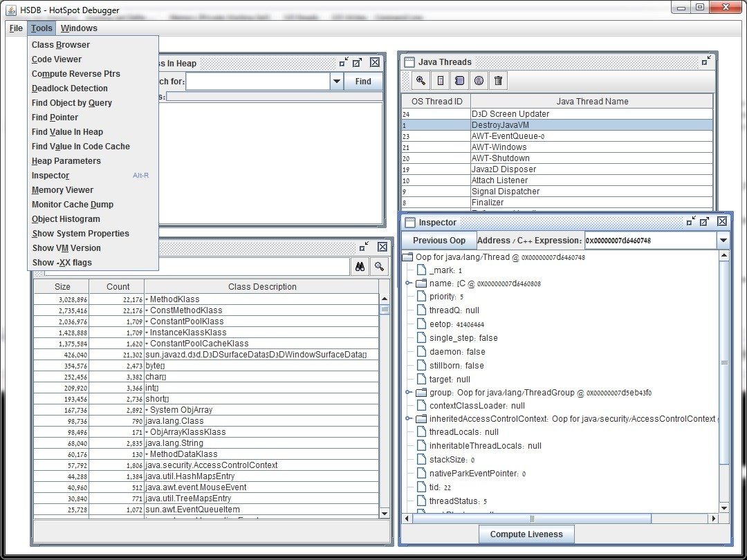Viewport: 747px width, 560px height.
Task: Click the binoculars find icon in histogram toolbar
Action: [360, 267]
